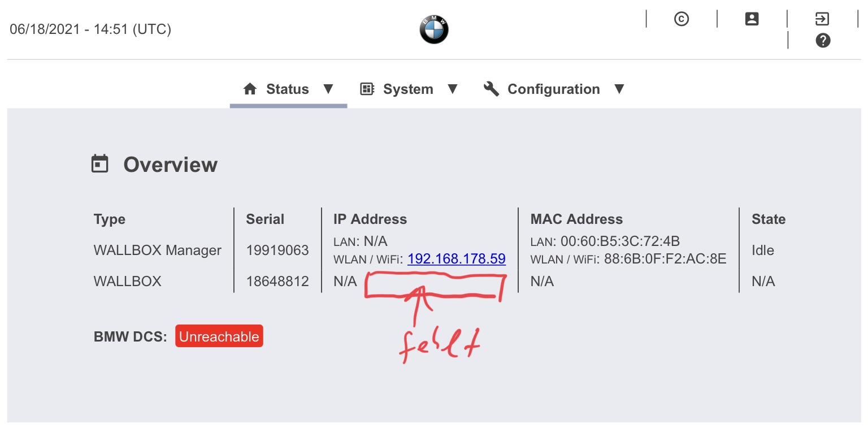This screenshot has width=868, height=445.
Task: Open the Configuration menu label
Action: click(553, 89)
